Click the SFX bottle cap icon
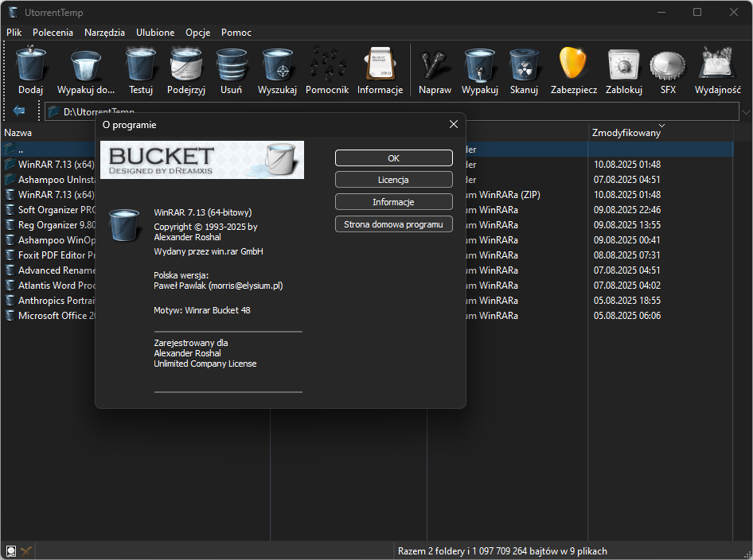Image resolution: width=753 pixels, height=560 pixels. 668,64
